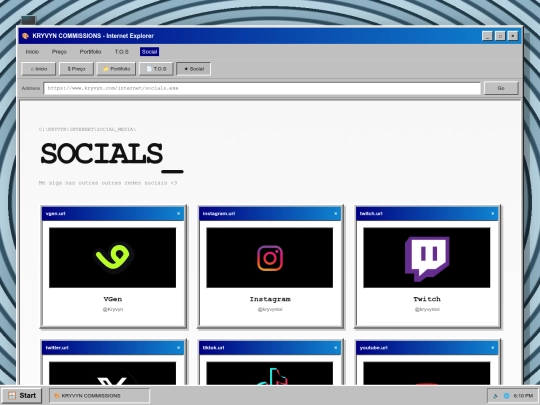The image size is (540, 405).
Task: Close the Internet Explorer window
Action: click(513, 36)
